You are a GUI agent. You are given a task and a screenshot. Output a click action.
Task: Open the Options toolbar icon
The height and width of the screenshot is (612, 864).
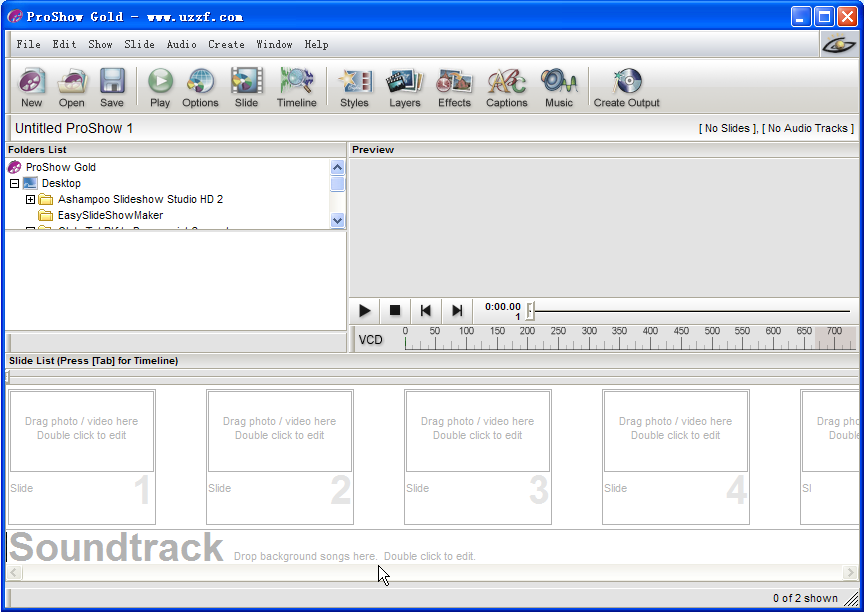pyautogui.click(x=201, y=87)
